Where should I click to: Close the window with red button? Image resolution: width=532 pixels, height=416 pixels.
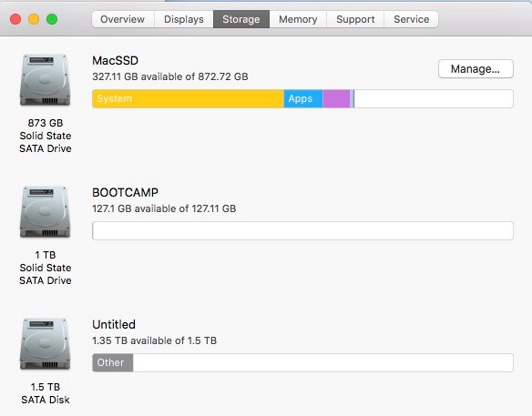[15, 19]
